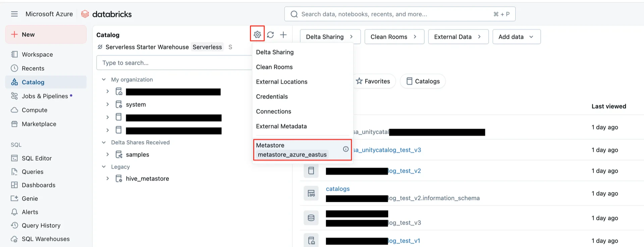644x247 pixels.
Task: Refresh the catalog tree
Action: [270, 35]
